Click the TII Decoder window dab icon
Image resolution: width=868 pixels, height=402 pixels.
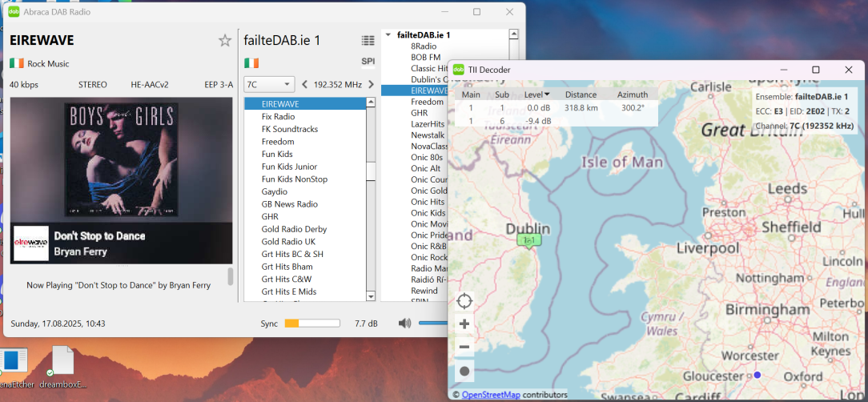[x=458, y=70]
